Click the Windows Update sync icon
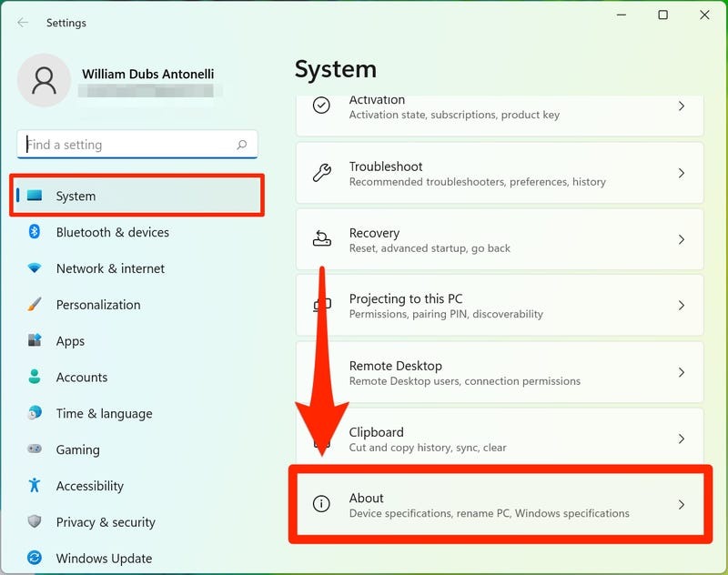Screen dimensions: 728x575 pyautogui.click(x=35, y=558)
